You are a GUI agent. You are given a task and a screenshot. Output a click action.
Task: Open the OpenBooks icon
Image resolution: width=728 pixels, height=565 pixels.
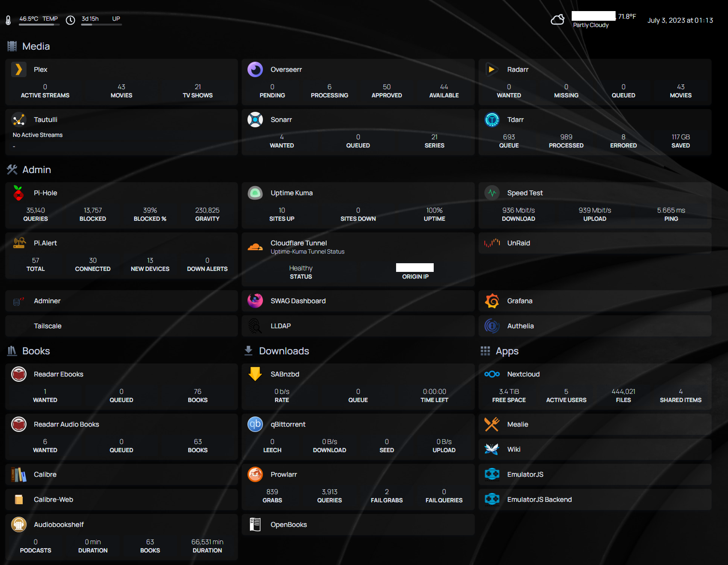[255, 525]
